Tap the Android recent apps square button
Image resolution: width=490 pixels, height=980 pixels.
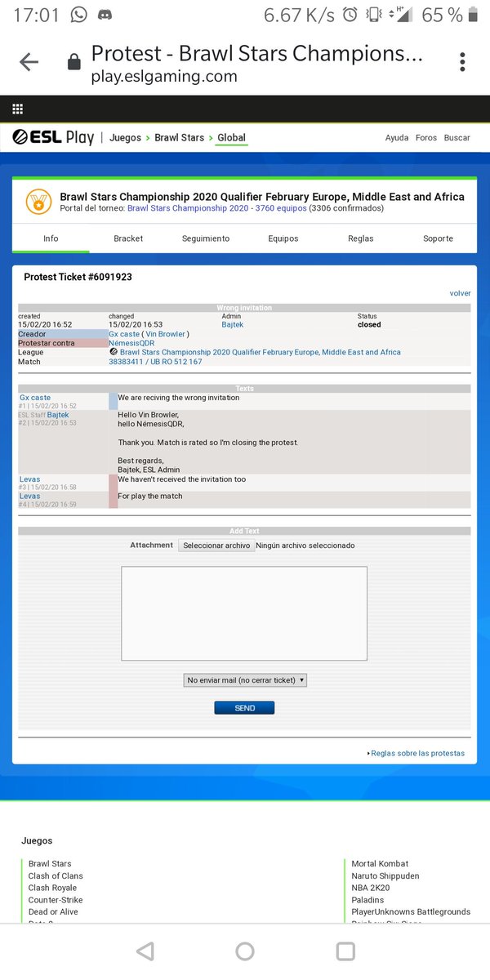tap(345, 951)
